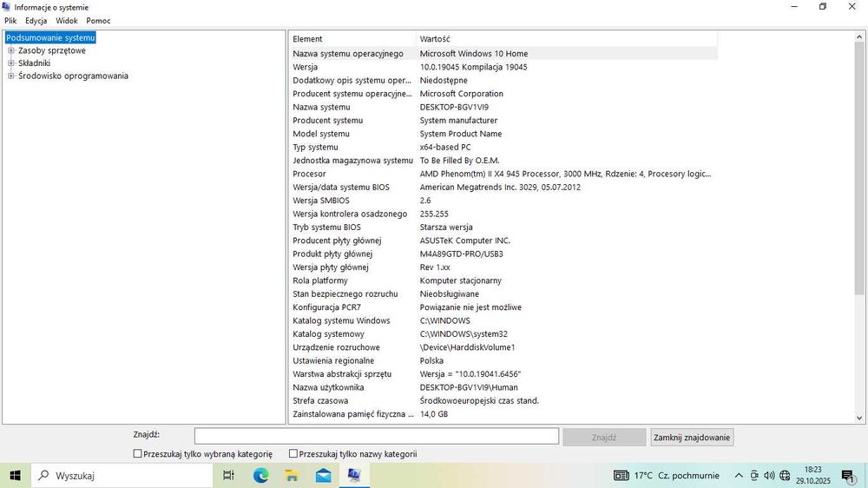
Task: Select the System Information taskbar icon
Action: coord(354,475)
